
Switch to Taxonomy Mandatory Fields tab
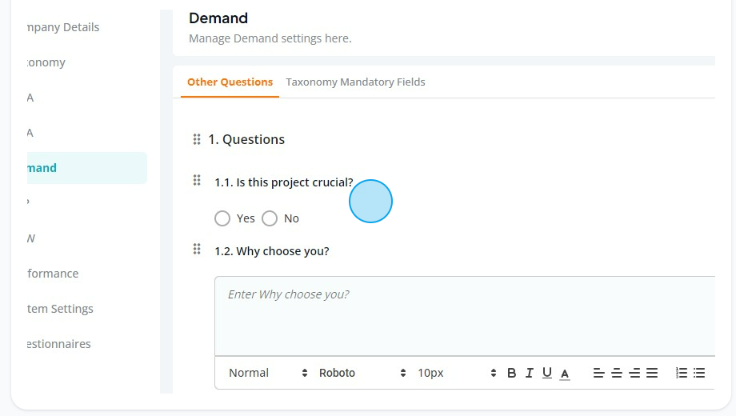click(x=355, y=82)
